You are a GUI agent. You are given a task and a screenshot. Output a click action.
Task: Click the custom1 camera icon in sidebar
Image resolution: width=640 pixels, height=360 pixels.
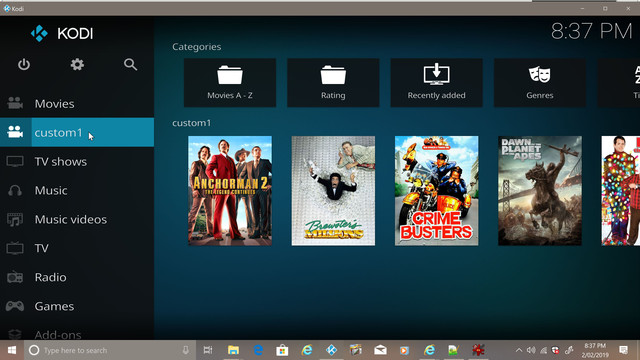coord(15,132)
